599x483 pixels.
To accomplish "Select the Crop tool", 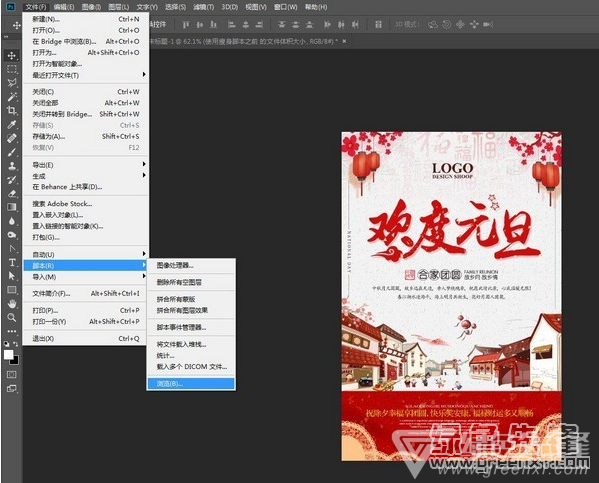I will pyautogui.click(x=12, y=110).
